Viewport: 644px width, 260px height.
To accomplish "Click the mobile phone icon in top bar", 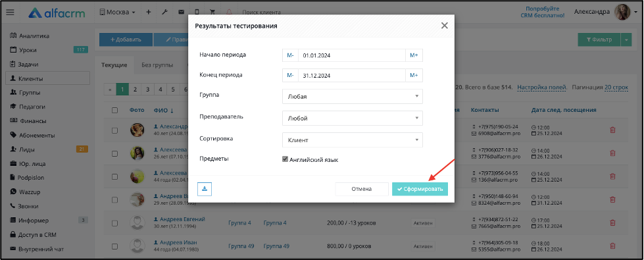I will [x=197, y=13].
